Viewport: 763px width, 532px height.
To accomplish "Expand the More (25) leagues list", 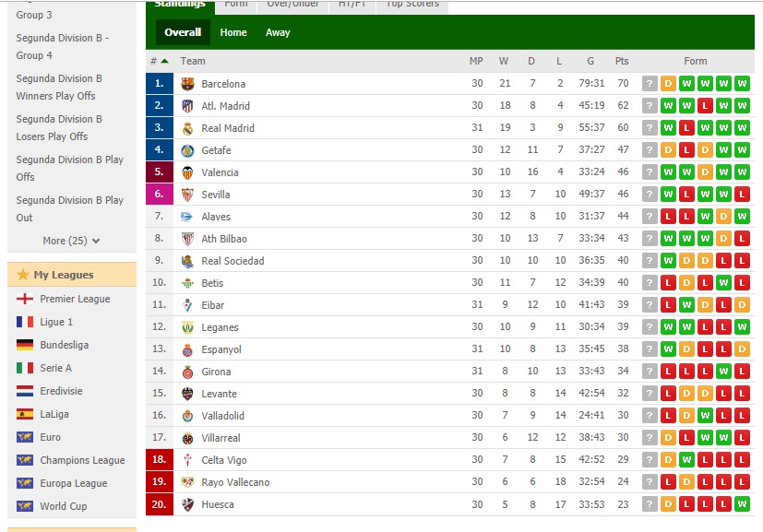I will click(x=71, y=241).
